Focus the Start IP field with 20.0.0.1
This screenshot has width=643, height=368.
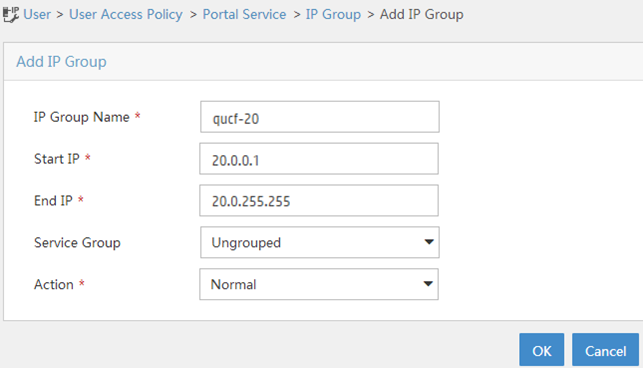click(319, 159)
